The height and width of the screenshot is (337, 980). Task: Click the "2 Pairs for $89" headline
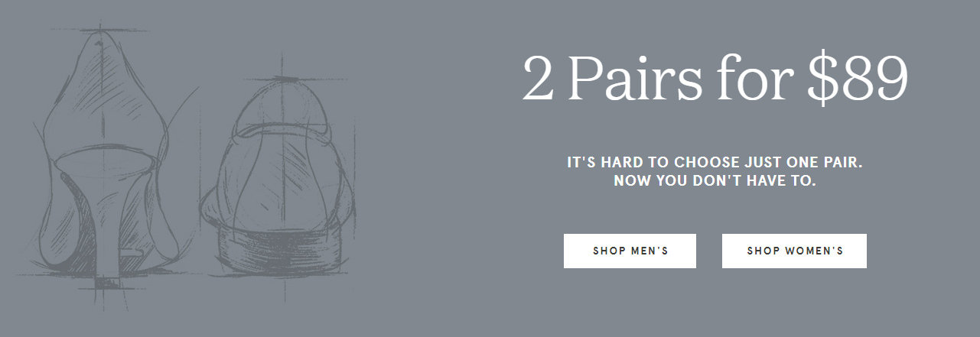pos(715,78)
